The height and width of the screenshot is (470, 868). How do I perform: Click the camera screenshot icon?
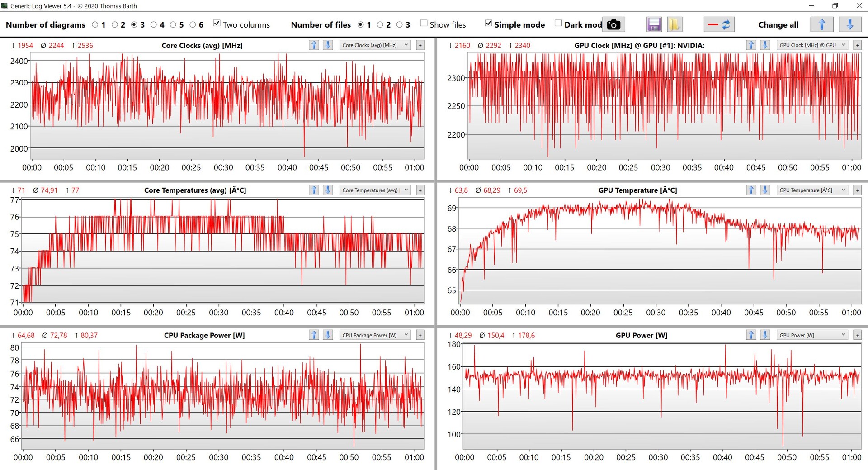click(x=613, y=24)
